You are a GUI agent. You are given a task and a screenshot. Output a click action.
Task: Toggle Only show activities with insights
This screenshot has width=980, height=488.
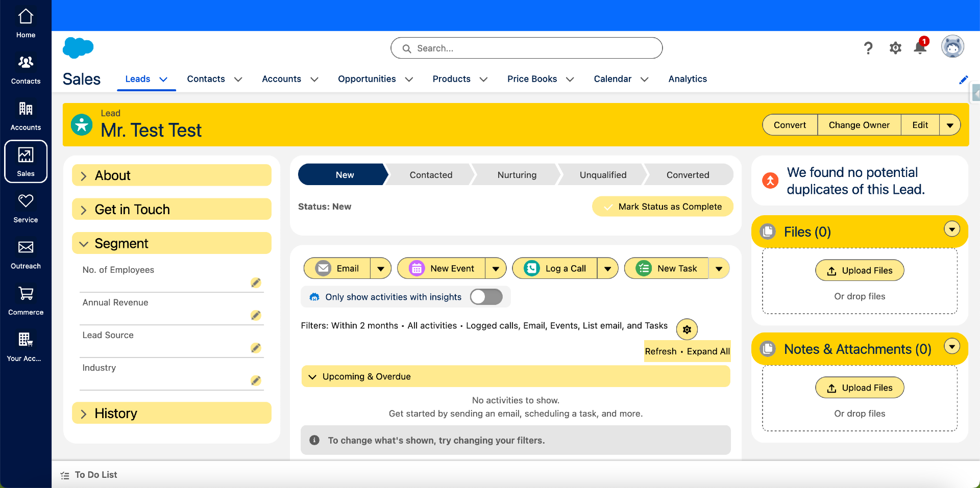coord(486,297)
